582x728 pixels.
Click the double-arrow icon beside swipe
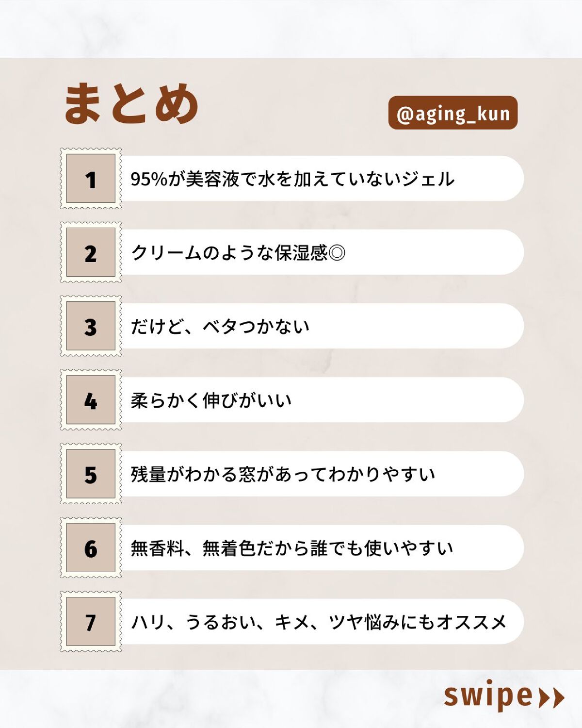[x=552, y=698]
